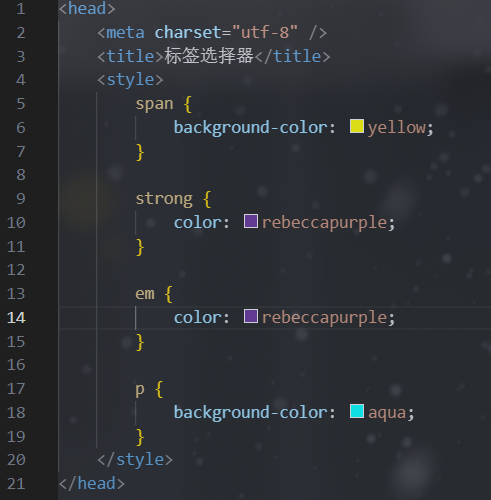Image resolution: width=491 pixels, height=500 pixels.
Task: Click the title text 标签选择器
Action: click(x=209, y=56)
